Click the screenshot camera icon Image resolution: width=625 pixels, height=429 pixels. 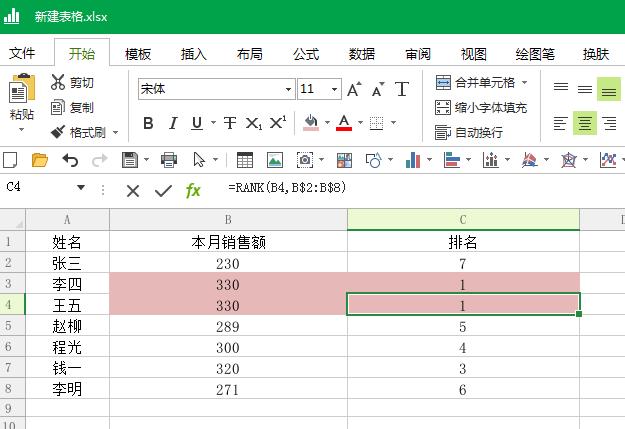(x=305, y=160)
